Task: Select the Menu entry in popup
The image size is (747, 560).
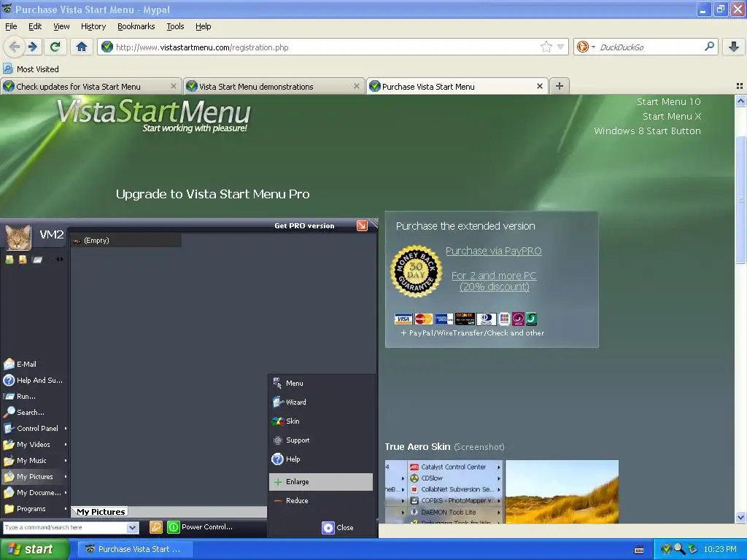Action: [x=321, y=383]
